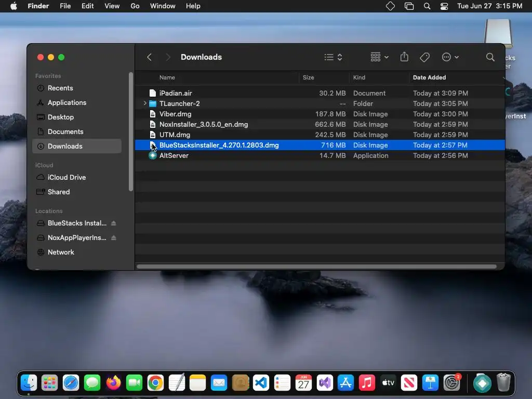Click the Finder window search icon
The image size is (532, 399).
490,57
